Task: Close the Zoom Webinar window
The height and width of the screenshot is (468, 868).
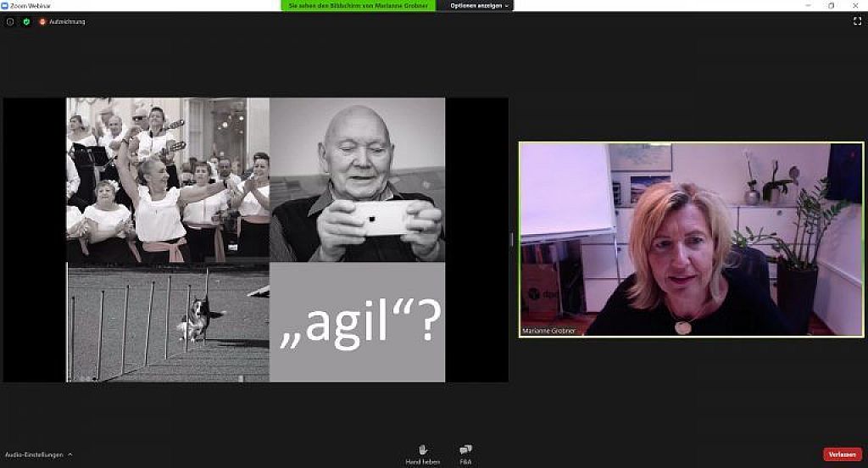Action: tap(856, 5)
